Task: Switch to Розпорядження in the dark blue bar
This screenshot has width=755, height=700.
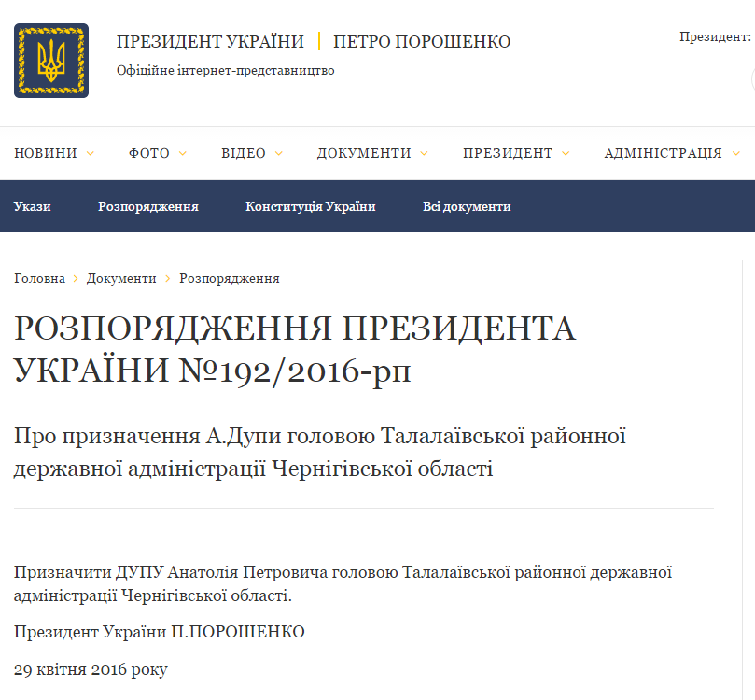Action: click(x=148, y=206)
